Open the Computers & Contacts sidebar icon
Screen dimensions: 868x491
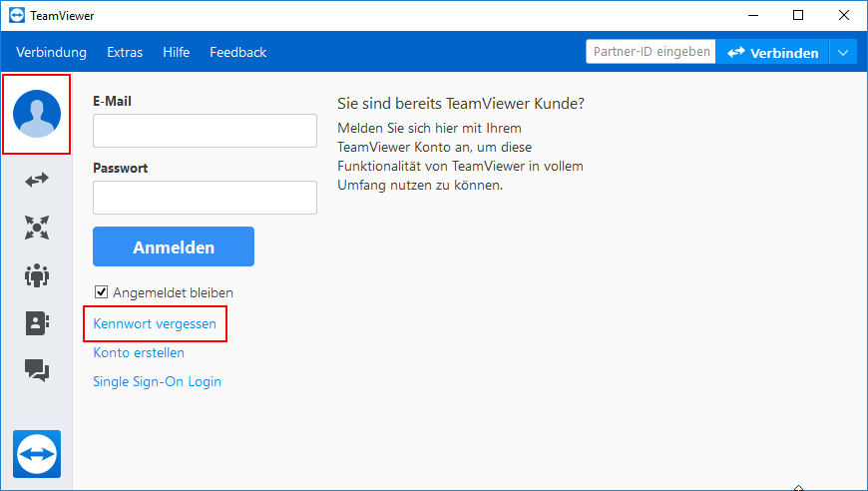coord(37,323)
